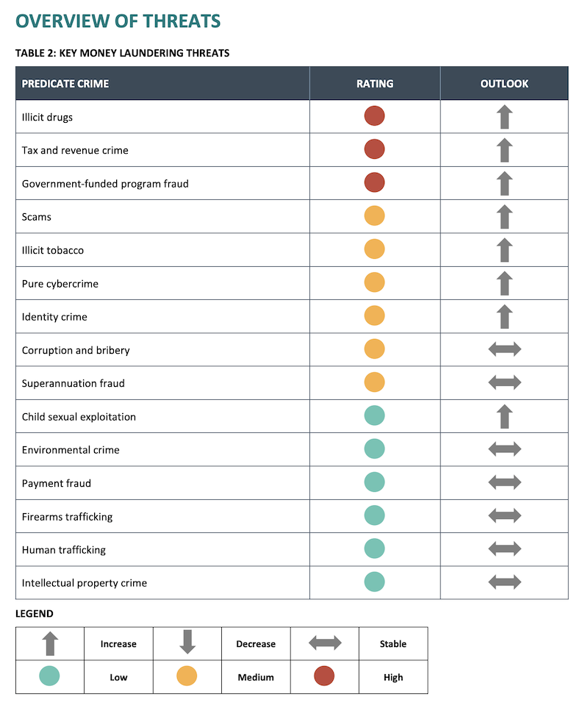This screenshot has width=588, height=711.
Task: Click the legend's Increase up arrow icon
Action: (x=50, y=643)
